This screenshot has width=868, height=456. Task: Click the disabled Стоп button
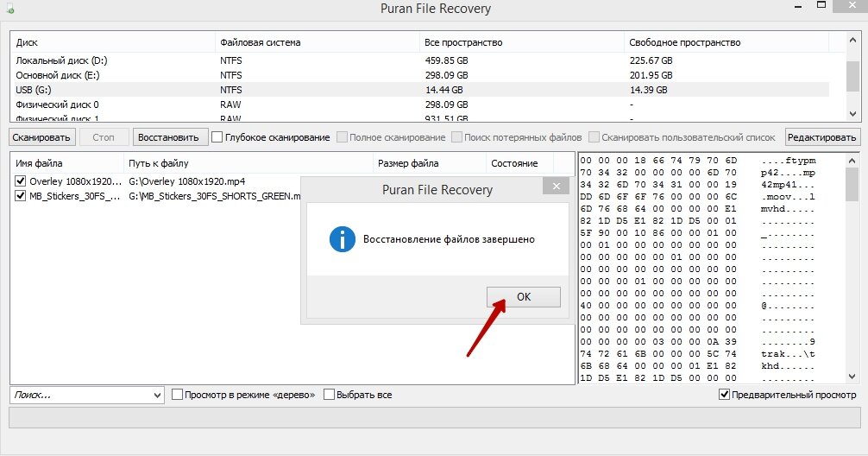click(x=104, y=137)
